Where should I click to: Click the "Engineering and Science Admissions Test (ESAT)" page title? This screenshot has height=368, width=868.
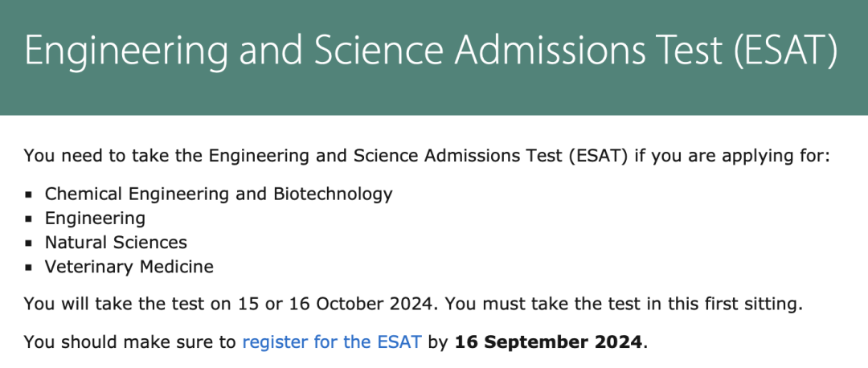(431, 51)
